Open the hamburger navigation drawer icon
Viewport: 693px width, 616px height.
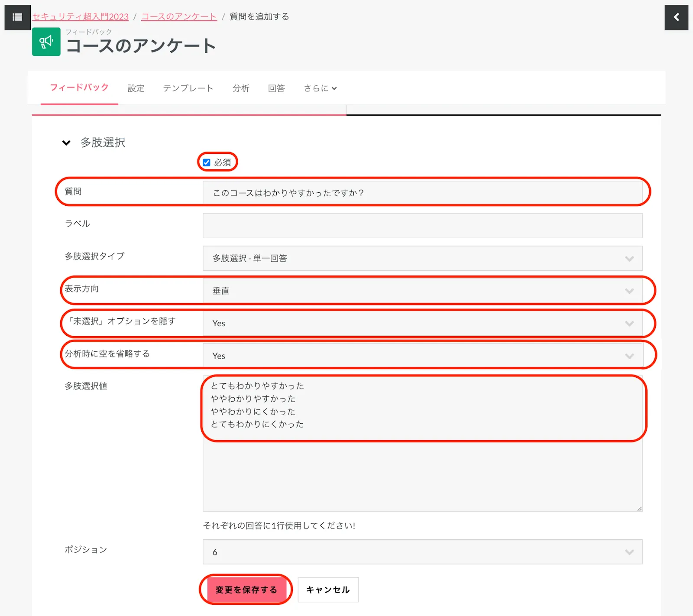[17, 17]
